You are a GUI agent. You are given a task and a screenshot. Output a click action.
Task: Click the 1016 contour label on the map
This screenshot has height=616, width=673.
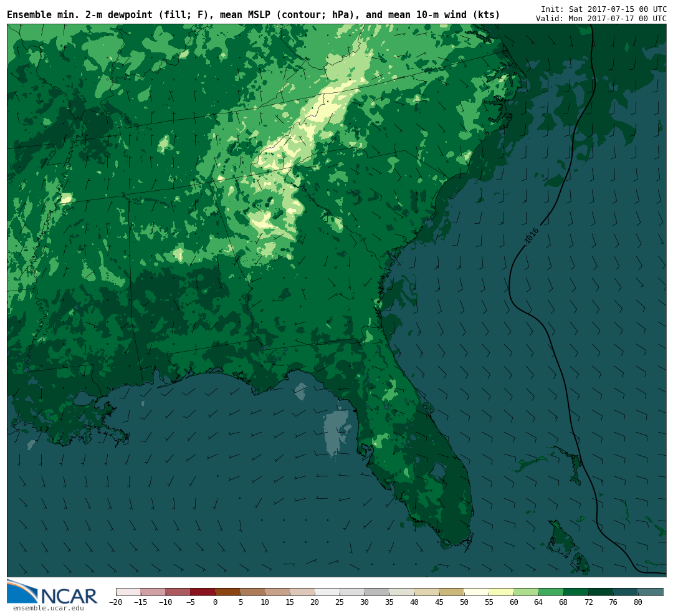[532, 237]
